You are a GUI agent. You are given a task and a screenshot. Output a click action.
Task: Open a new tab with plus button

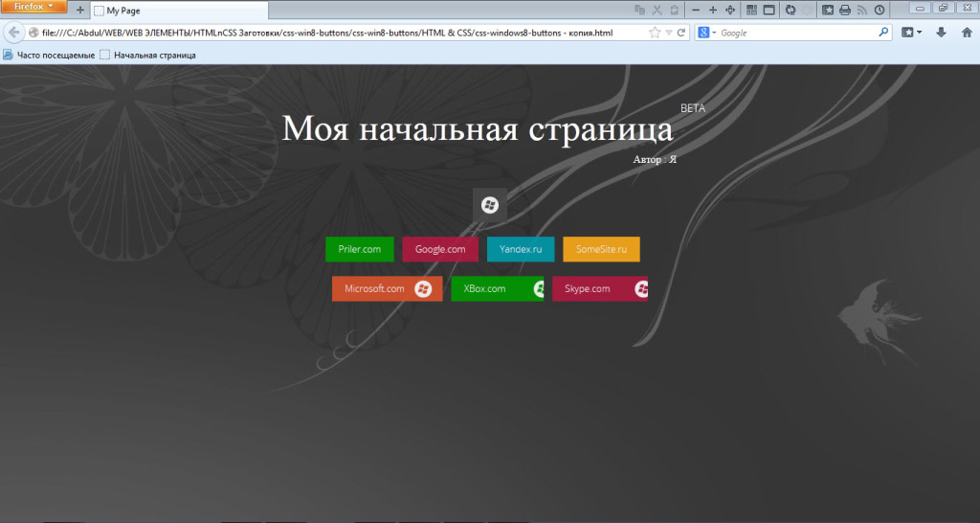click(x=80, y=11)
